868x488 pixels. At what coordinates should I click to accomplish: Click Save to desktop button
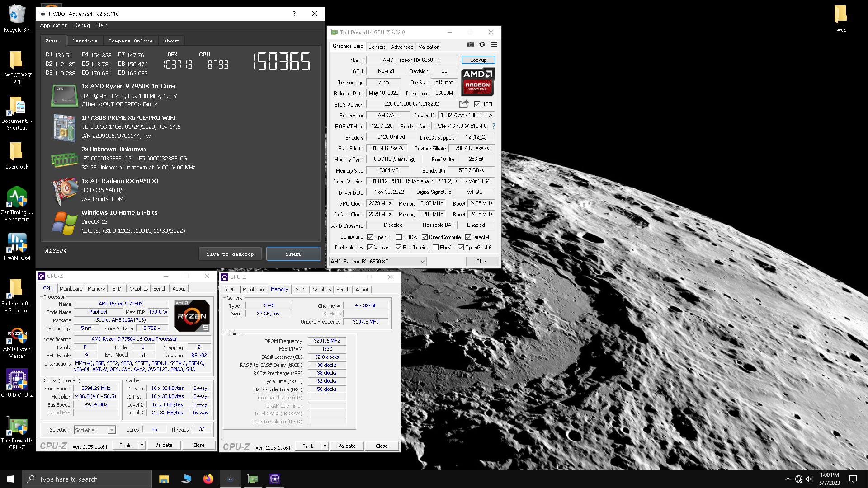point(230,254)
